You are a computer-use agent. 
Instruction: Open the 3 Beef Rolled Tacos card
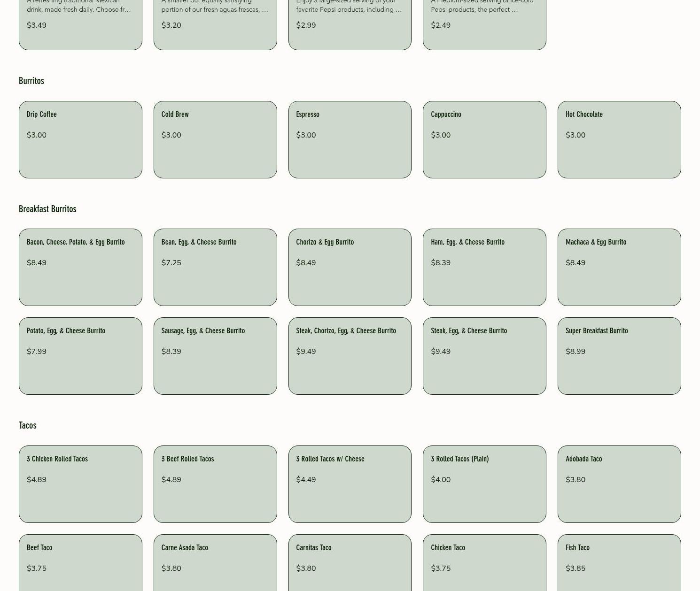[215, 484]
